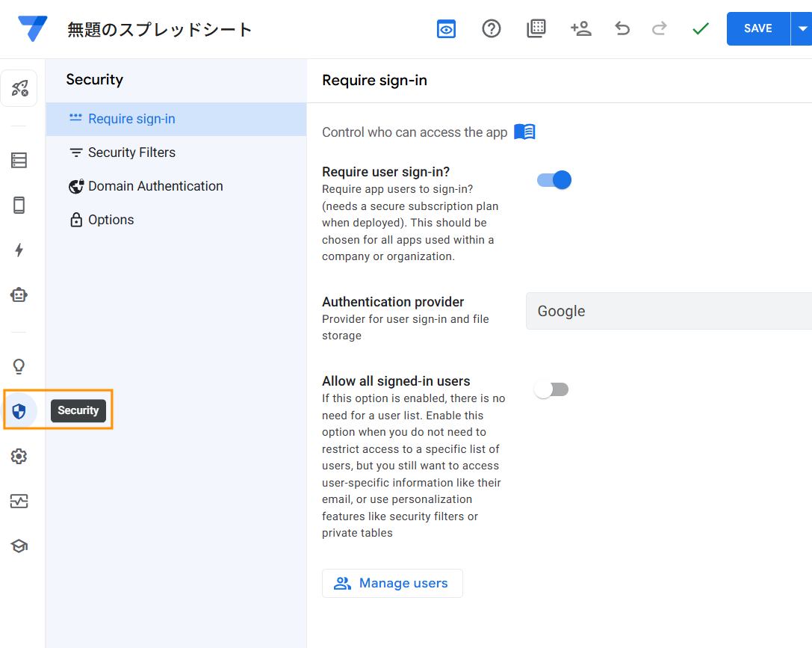Open the Views phone icon in sidebar
Image resolution: width=812 pixels, height=648 pixels.
tap(19, 205)
